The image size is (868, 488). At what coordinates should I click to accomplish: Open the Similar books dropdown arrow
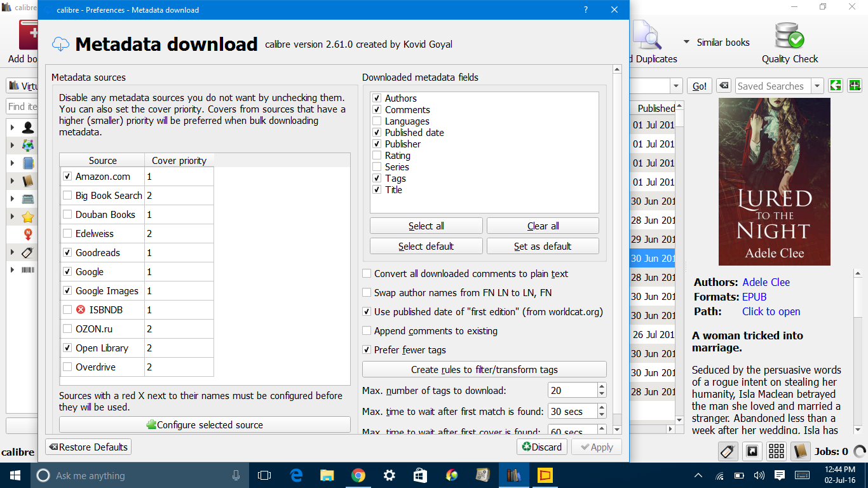686,42
